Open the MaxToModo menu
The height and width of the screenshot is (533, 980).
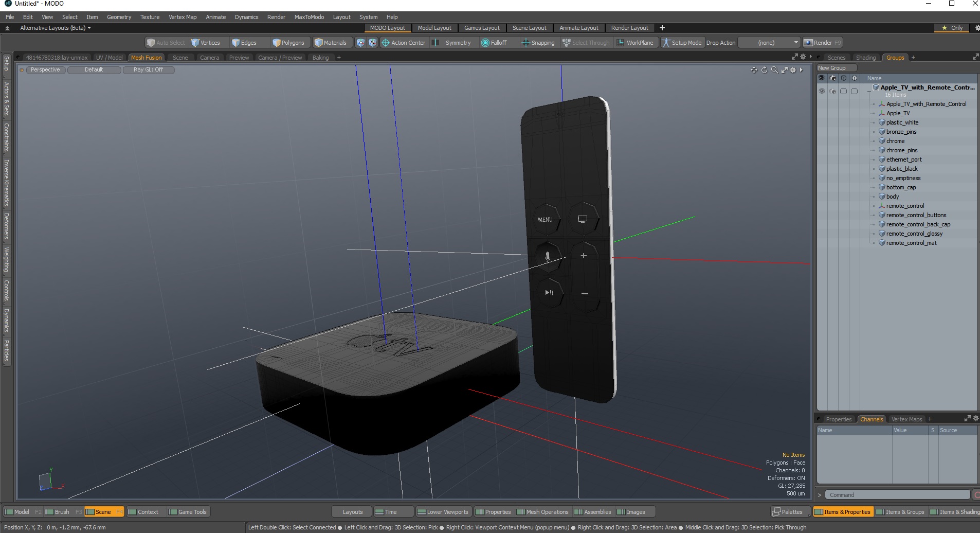[309, 17]
